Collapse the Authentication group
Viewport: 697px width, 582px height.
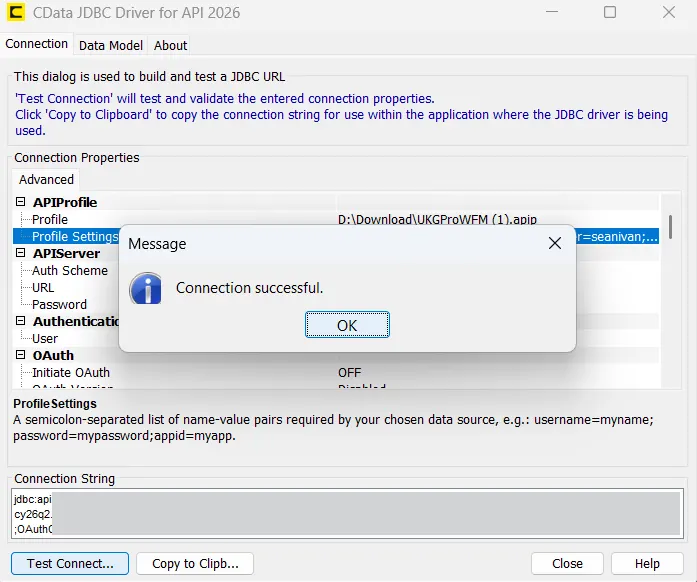(20, 321)
